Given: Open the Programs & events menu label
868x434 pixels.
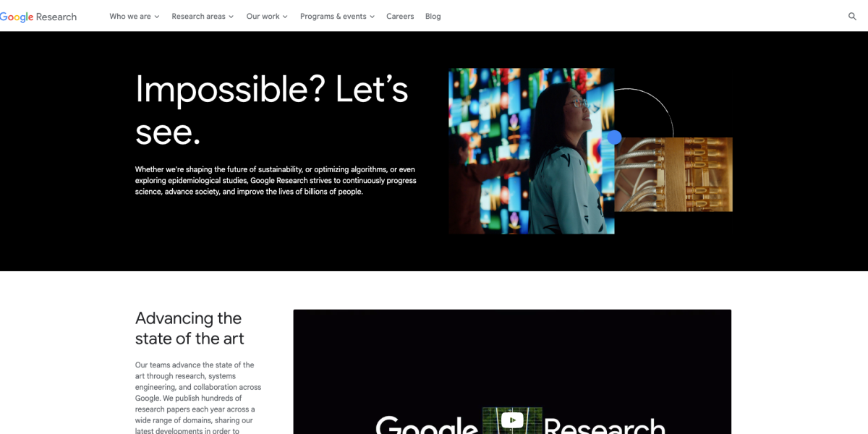Looking at the screenshot, I should point(333,17).
